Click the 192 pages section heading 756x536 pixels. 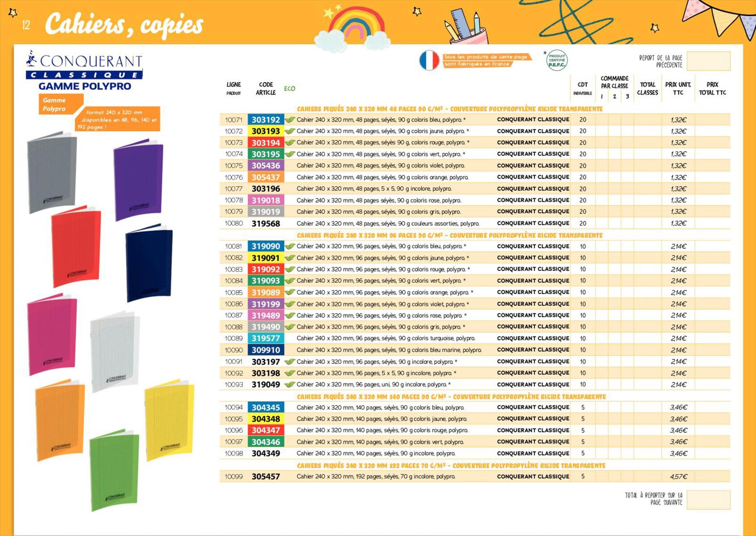(x=451, y=465)
